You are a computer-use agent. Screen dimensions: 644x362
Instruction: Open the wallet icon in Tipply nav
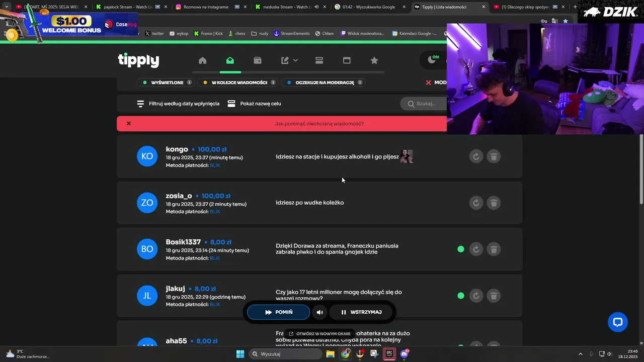pos(258,60)
